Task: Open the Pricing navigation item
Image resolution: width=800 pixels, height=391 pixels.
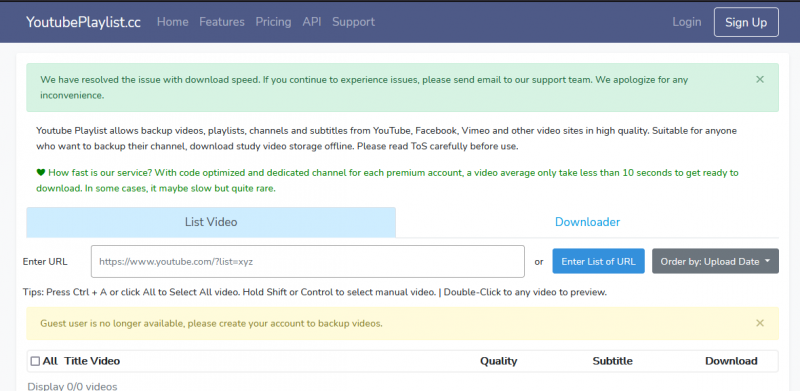Action: click(273, 22)
